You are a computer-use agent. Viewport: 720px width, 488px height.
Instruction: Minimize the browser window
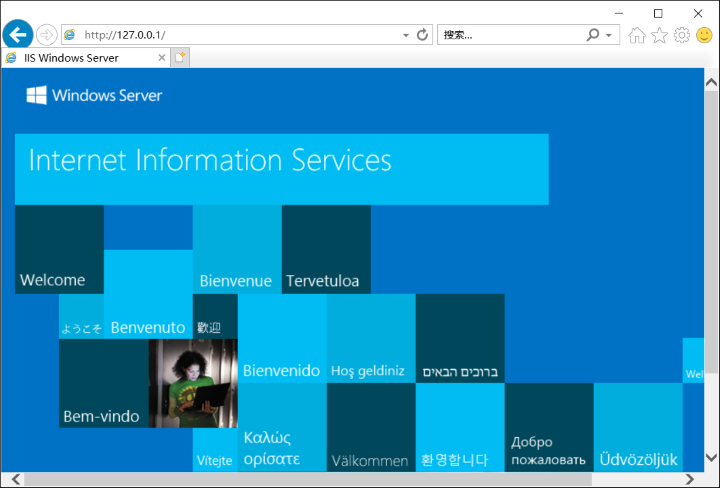pos(619,13)
